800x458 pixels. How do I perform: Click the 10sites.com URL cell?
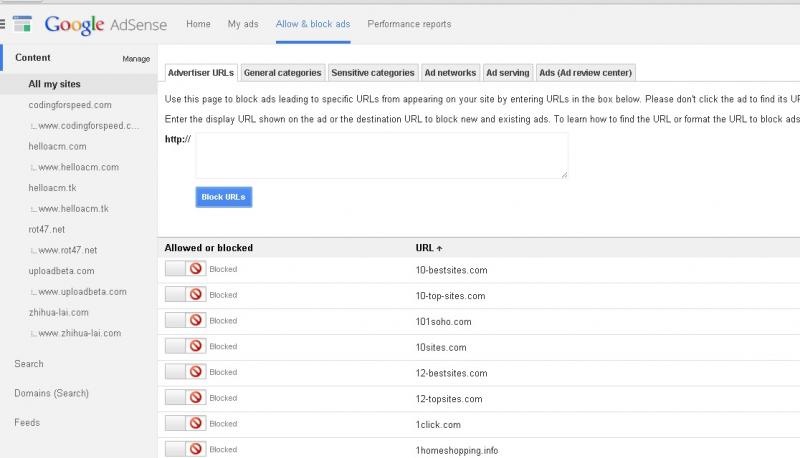click(441, 347)
